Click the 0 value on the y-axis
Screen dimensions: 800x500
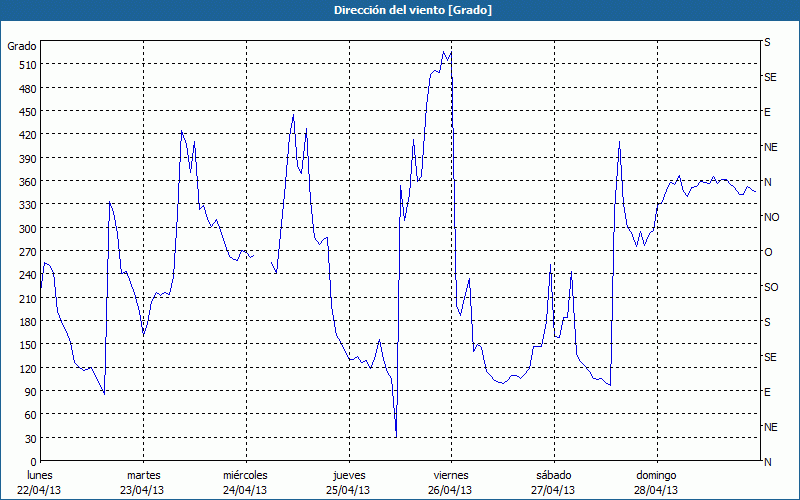(x=33, y=462)
